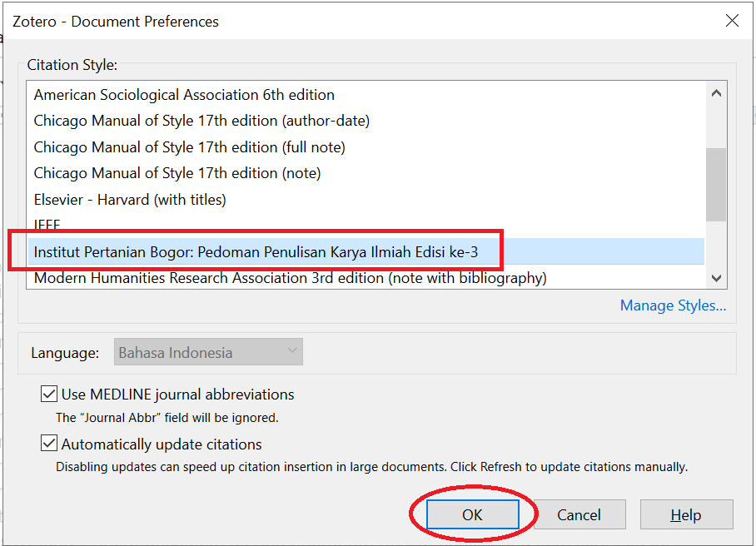Viewport: 756px width, 546px height.
Task: Choose Elsevier - Harvard (with titles) style
Action: 130,200
